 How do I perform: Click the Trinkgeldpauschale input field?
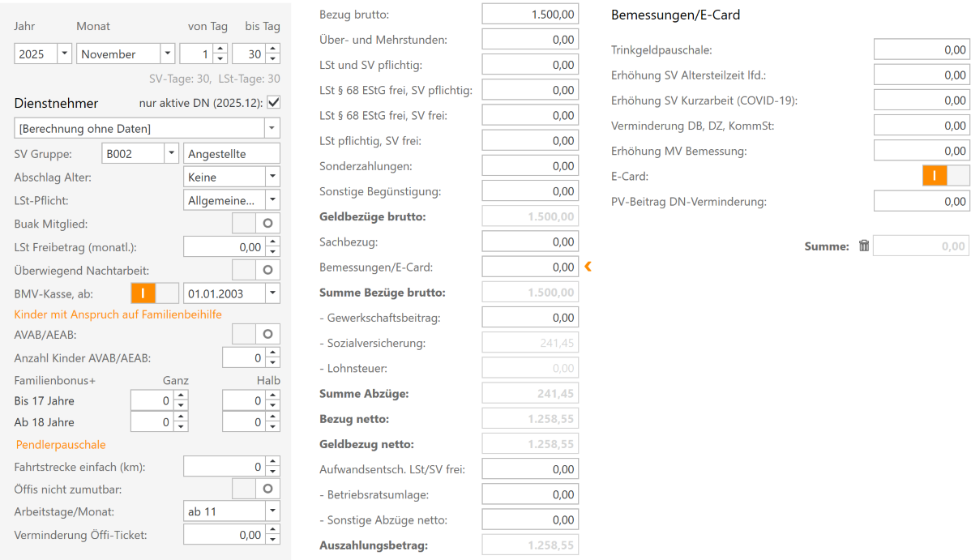click(x=921, y=50)
